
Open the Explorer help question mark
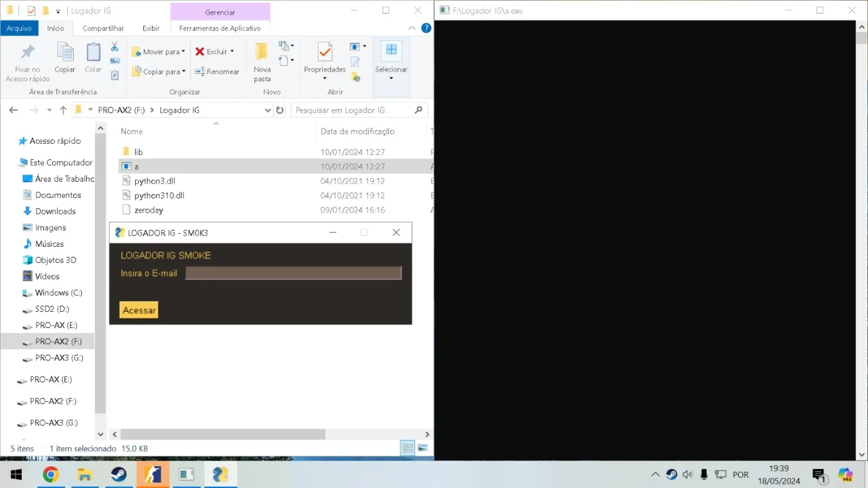point(426,28)
